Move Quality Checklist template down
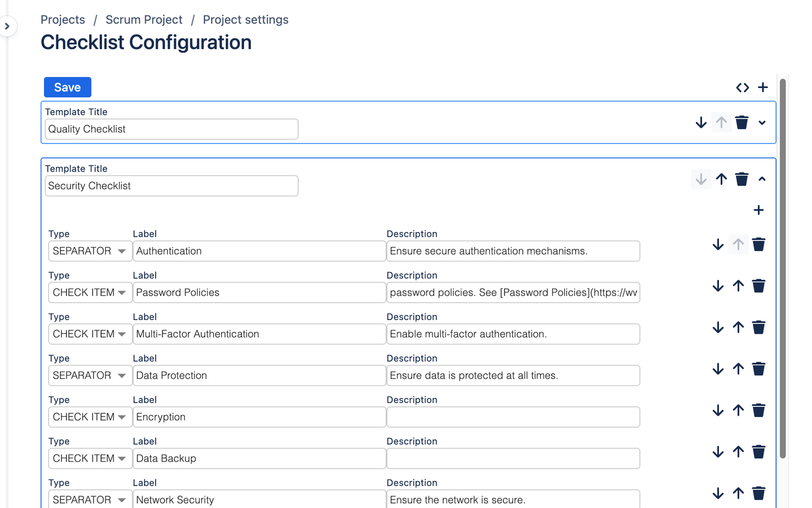The width and height of the screenshot is (812, 508). (x=701, y=122)
